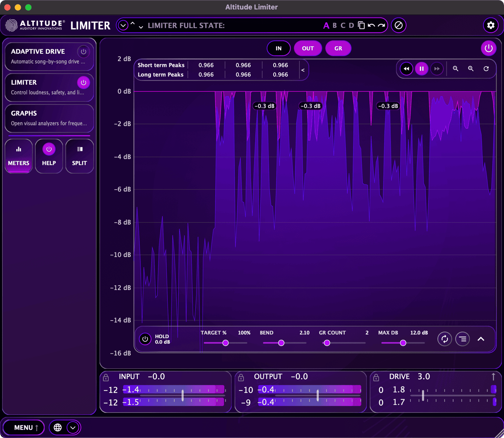This screenshot has width=504, height=438.
Task: Fast-forward the graph display
Action: tap(437, 69)
